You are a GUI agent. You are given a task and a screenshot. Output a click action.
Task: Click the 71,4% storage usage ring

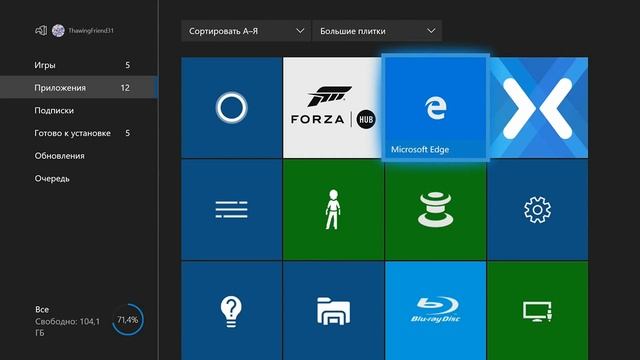[128, 320]
